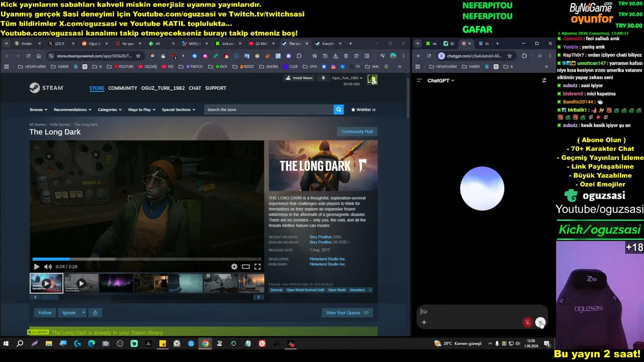This screenshot has height=362, width=644.
Task: Expand the Recommendations menu
Action: click(x=72, y=110)
